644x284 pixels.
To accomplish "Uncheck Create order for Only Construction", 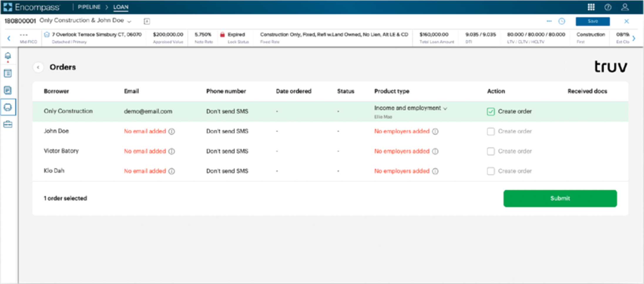I will 491,111.
